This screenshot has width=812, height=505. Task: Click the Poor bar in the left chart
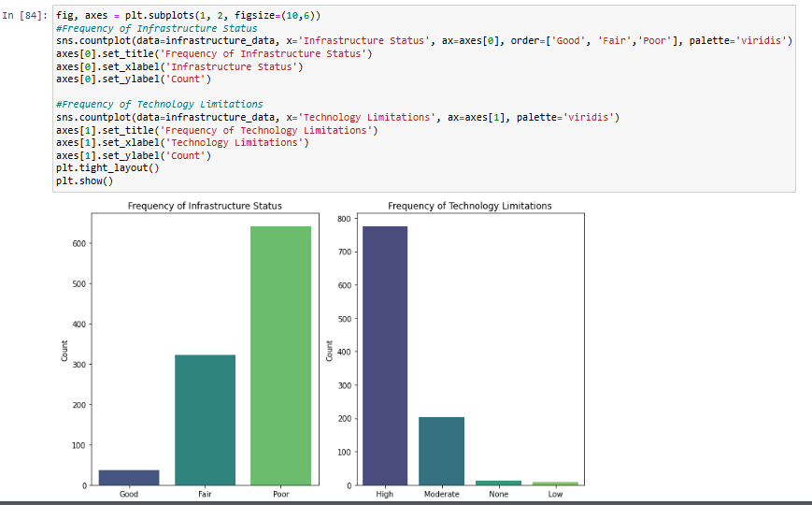pos(280,355)
